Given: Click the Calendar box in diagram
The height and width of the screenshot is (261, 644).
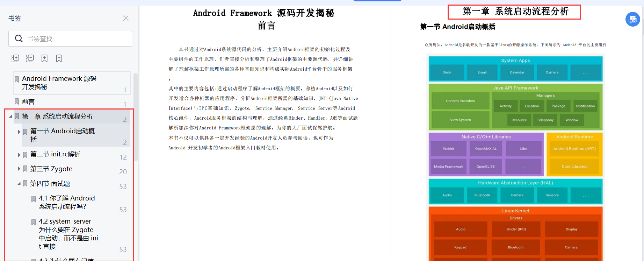Looking at the screenshot, I should point(517,72).
